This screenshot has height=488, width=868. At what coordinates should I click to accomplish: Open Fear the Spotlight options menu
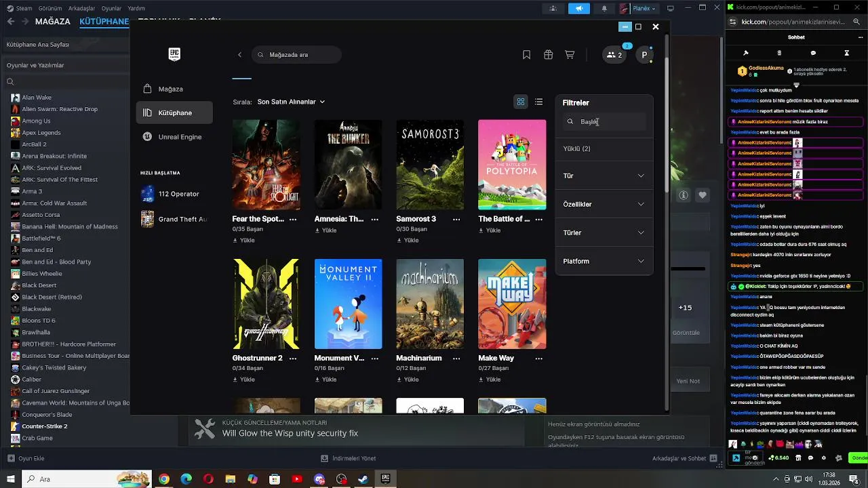(293, 219)
